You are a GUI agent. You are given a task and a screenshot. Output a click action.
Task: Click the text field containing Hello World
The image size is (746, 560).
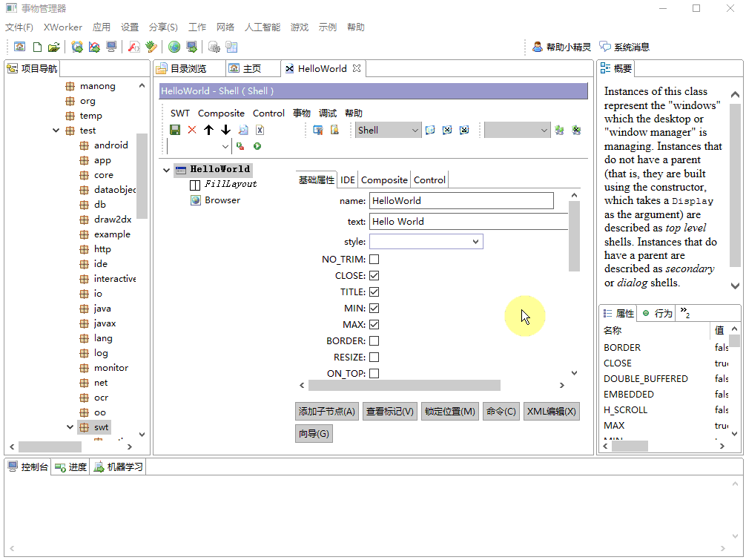coord(469,221)
